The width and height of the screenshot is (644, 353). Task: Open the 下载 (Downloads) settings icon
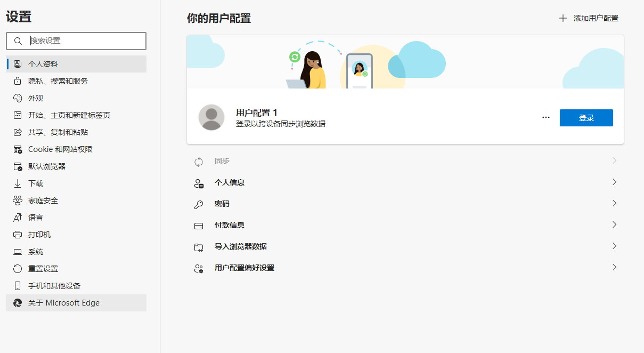pos(17,183)
